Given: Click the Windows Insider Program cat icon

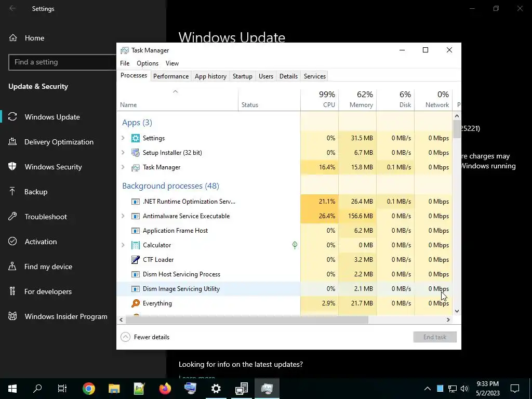Looking at the screenshot, I should 12,316.
